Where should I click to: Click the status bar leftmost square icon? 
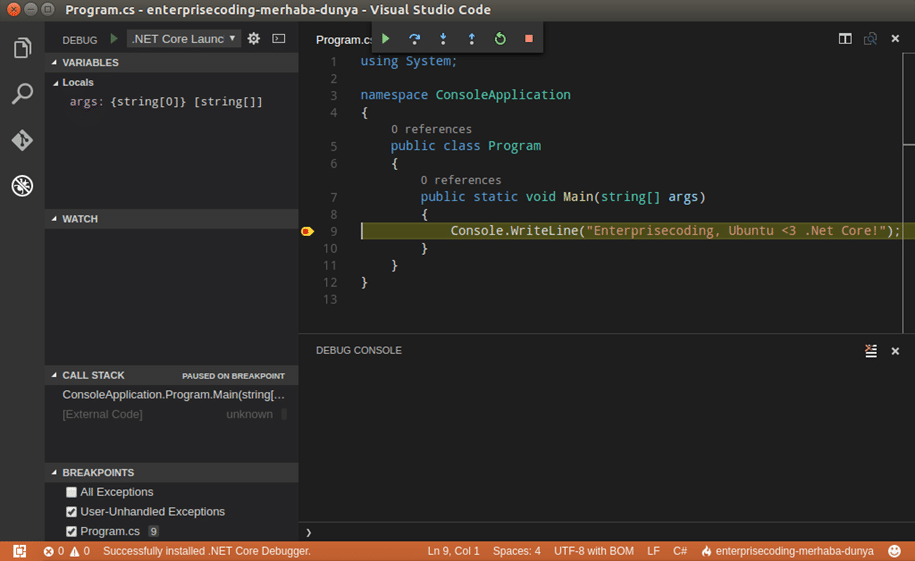click(x=20, y=551)
